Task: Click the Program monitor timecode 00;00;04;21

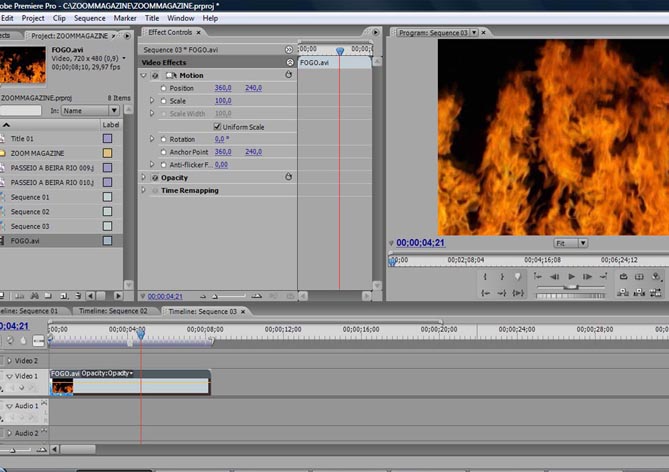Action: [x=421, y=243]
